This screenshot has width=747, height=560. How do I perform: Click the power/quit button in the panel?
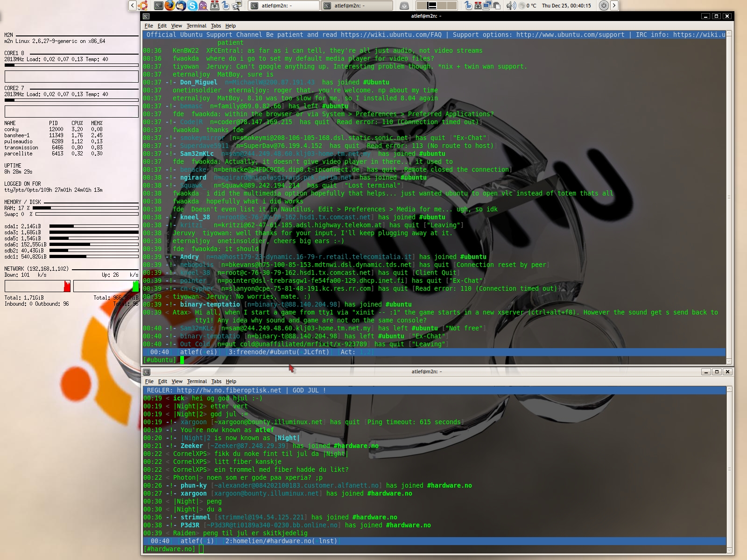(604, 6)
